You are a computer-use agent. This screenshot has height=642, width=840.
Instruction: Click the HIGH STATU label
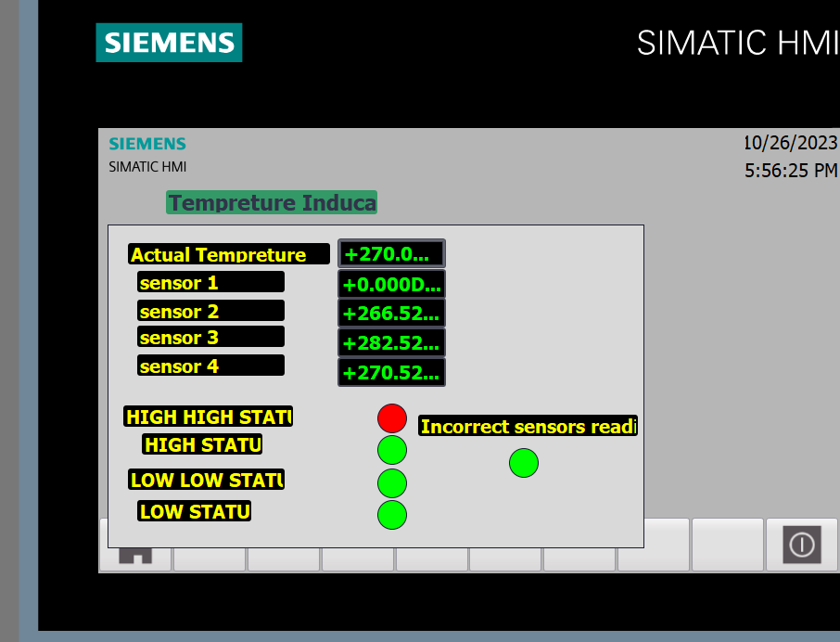(x=202, y=444)
